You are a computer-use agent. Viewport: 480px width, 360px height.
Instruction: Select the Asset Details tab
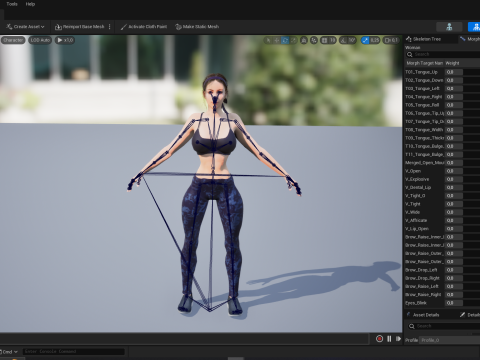tap(423, 315)
